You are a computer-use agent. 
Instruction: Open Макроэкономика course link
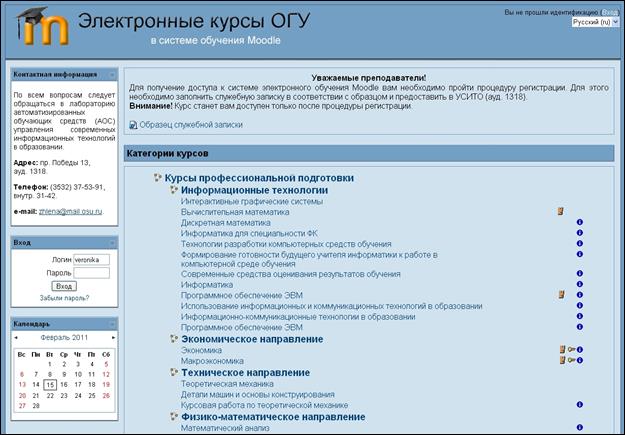pos(212,361)
